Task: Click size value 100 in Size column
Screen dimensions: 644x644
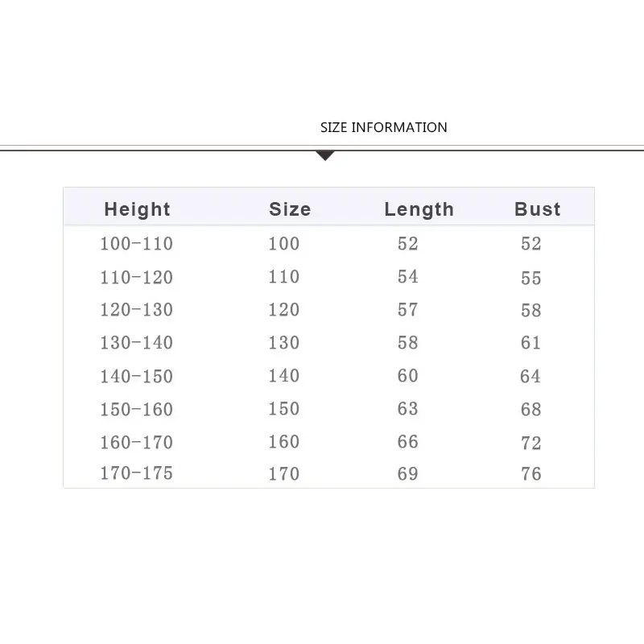Action: click(x=284, y=244)
